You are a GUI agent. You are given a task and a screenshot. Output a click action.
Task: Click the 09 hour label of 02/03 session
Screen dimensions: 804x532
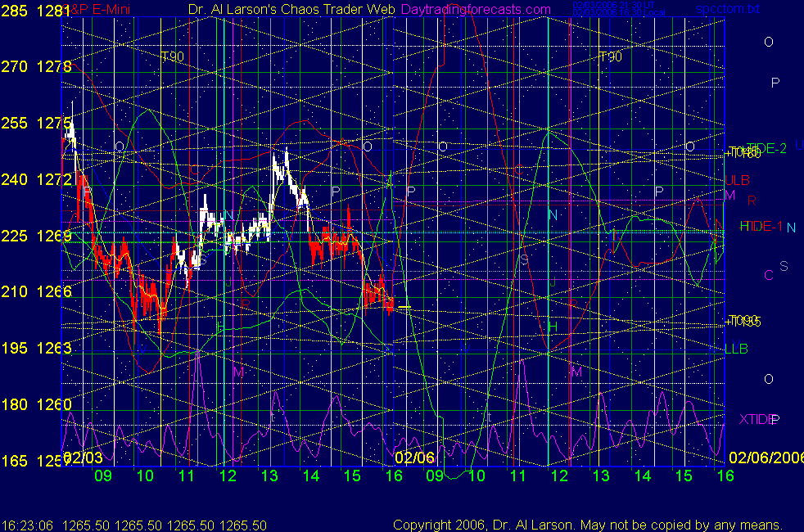[x=103, y=476]
